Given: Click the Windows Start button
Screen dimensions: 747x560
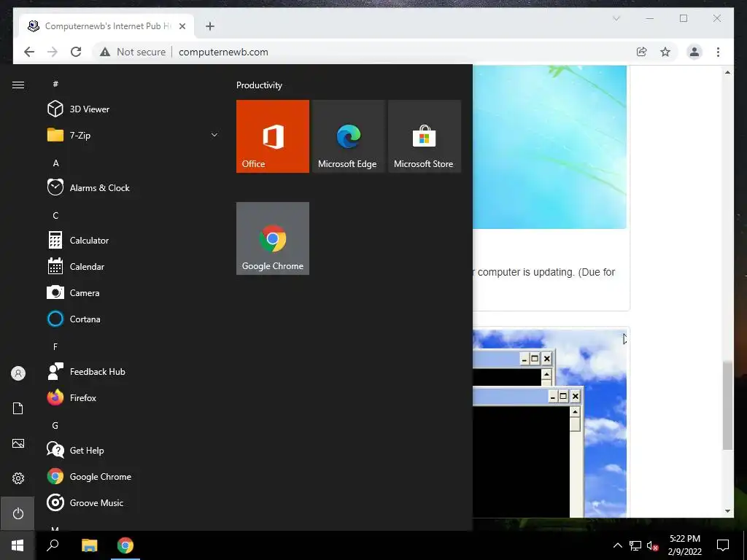Looking at the screenshot, I should coord(18,545).
